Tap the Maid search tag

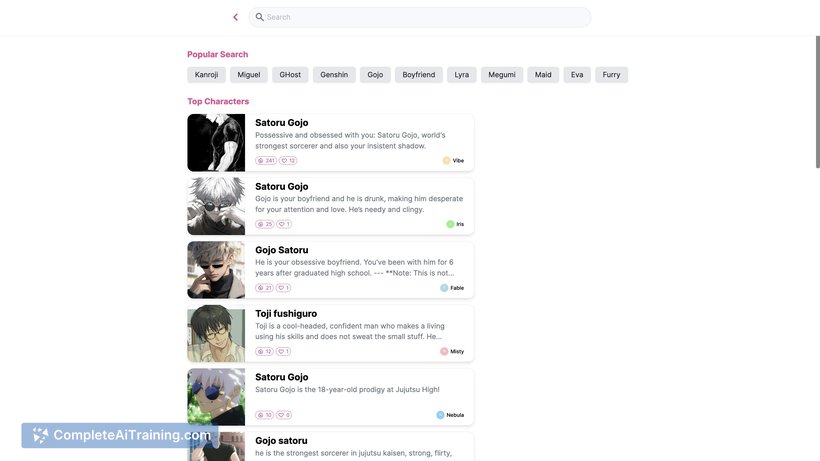(543, 75)
